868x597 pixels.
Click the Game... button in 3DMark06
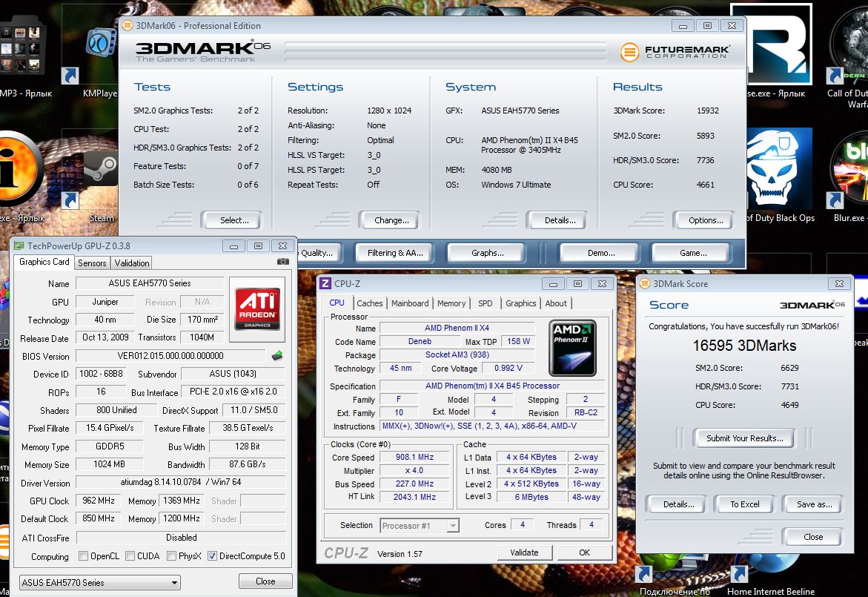click(x=692, y=253)
